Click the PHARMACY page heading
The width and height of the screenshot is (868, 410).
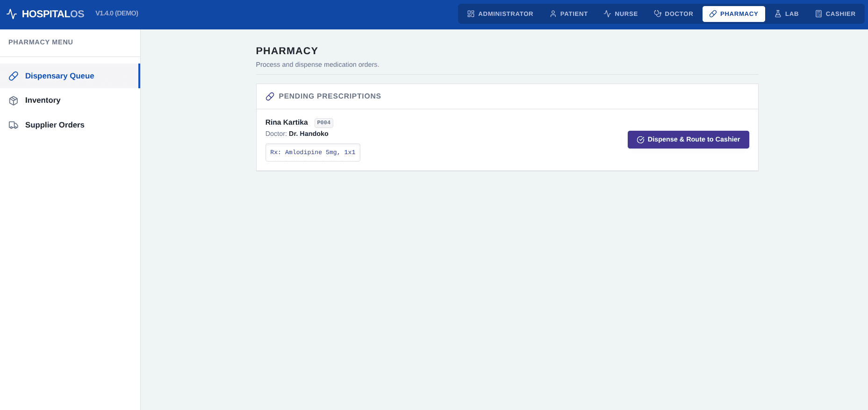pyautogui.click(x=287, y=51)
